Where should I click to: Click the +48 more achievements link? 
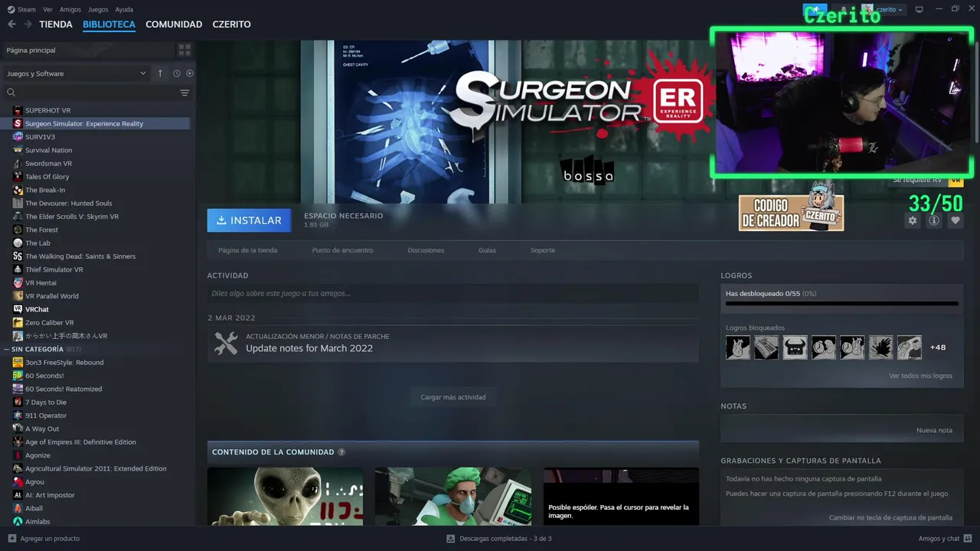tap(938, 347)
